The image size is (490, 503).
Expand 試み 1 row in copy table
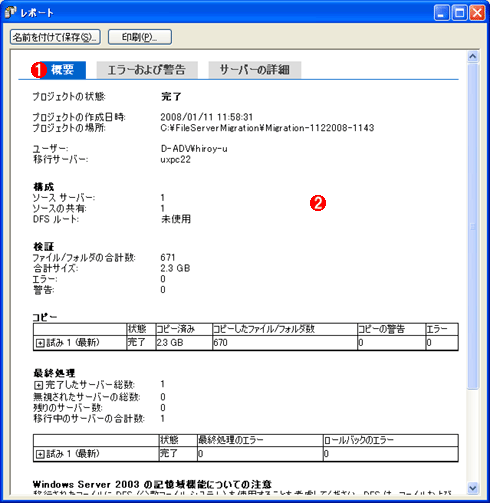pyautogui.click(x=40, y=343)
